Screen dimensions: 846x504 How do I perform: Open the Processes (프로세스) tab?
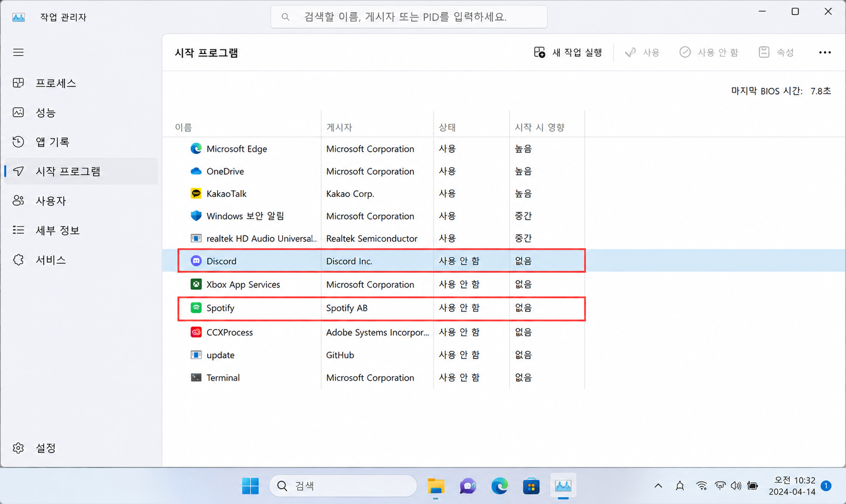click(x=81, y=83)
